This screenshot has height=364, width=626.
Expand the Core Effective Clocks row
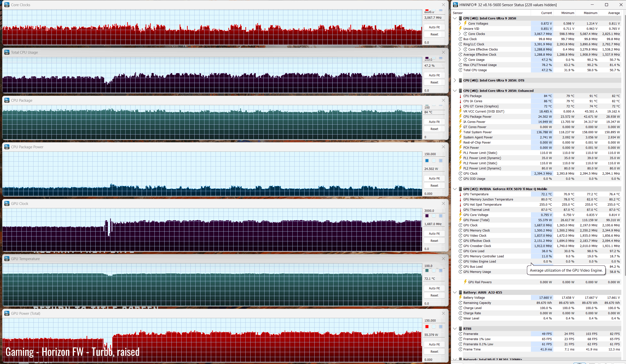459,49
